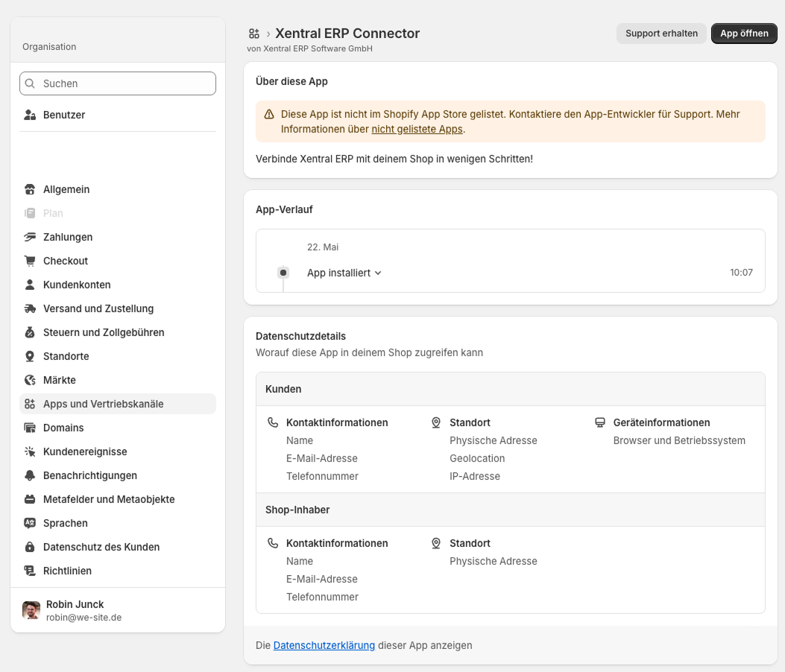Click the location icon under Kunden Standort
The image size is (785, 672).
tap(436, 423)
